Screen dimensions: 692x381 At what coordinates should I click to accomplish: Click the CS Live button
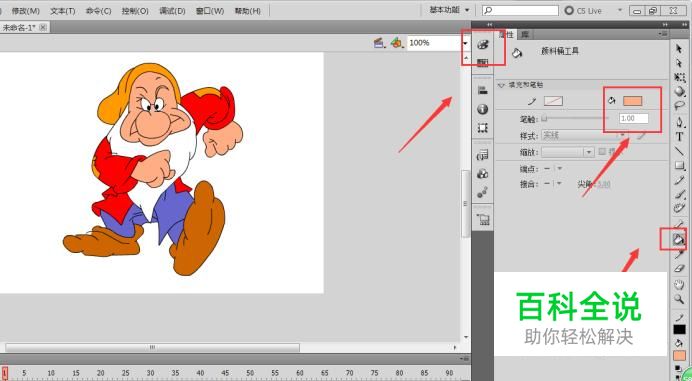point(583,10)
